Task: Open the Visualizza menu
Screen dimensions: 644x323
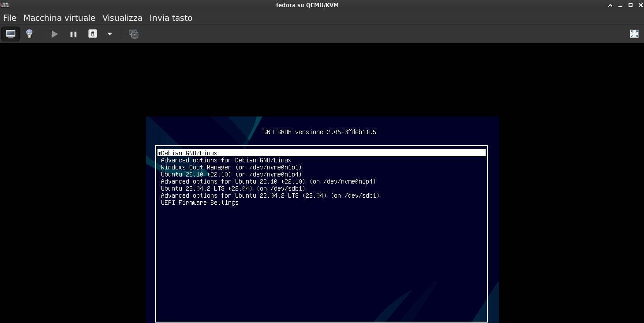Action: pos(122,18)
